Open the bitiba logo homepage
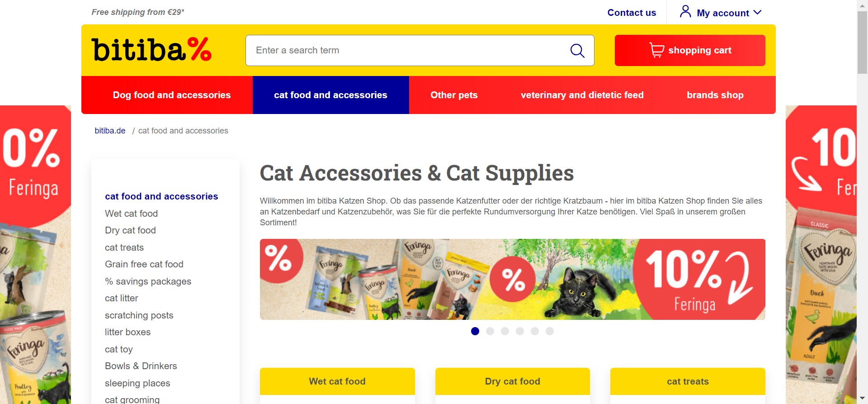The width and height of the screenshot is (868, 404). (x=151, y=49)
